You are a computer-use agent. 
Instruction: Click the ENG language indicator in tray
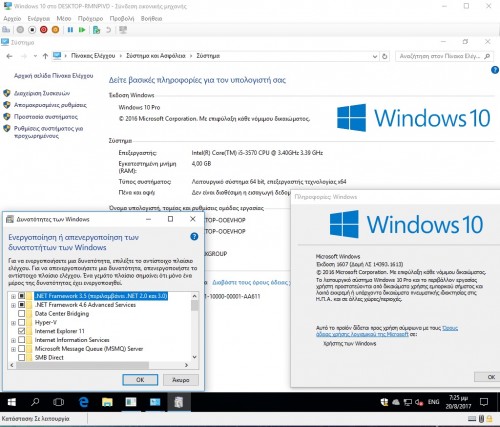[433, 402]
